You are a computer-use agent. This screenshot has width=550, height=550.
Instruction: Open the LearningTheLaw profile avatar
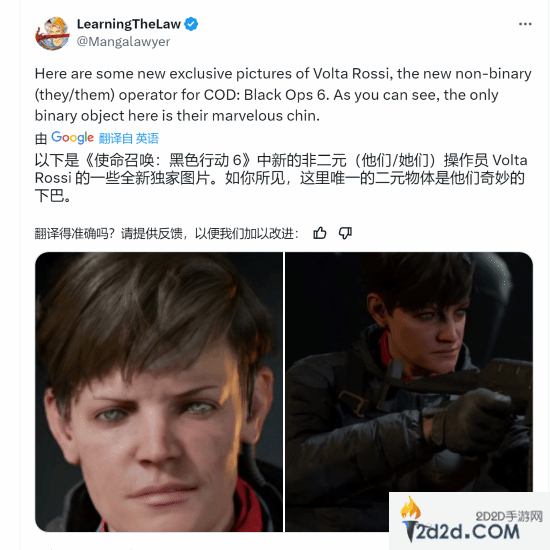(x=52, y=34)
